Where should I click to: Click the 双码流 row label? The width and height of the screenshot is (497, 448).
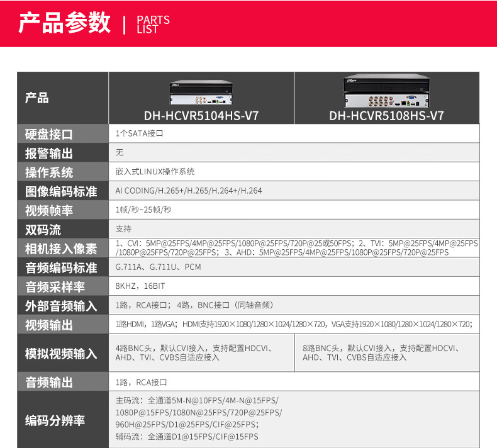[43, 230]
